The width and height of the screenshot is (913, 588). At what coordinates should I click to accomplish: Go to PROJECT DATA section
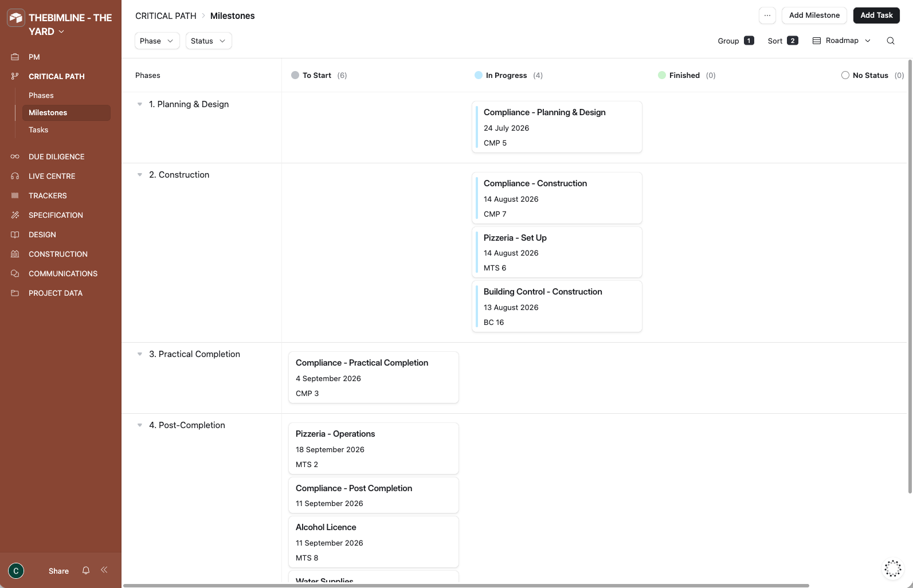(56, 293)
